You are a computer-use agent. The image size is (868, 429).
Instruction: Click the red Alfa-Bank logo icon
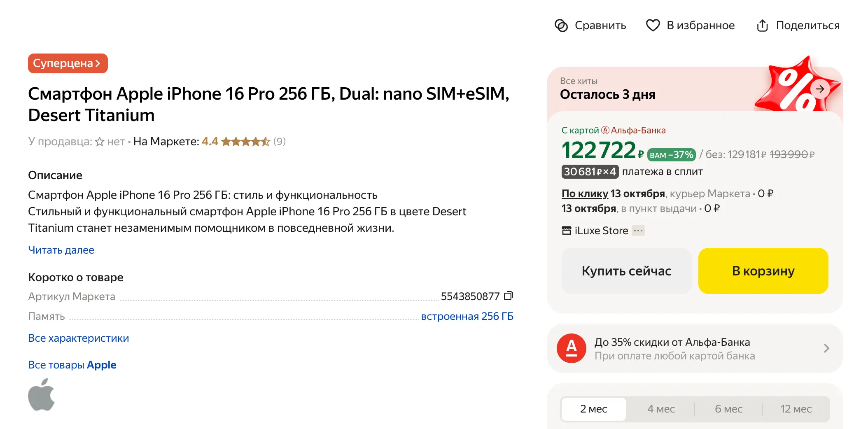571,348
